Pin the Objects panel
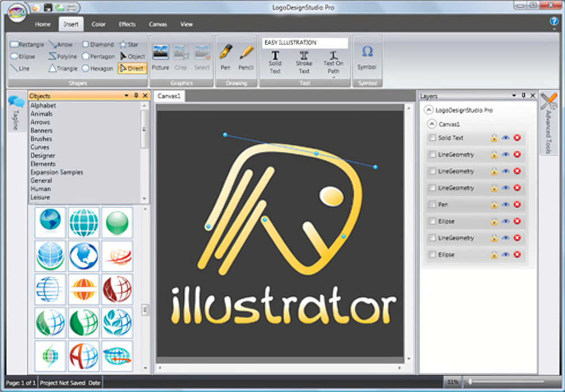Image resolution: width=565 pixels, height=392 pixels. (x=136, y=95)
